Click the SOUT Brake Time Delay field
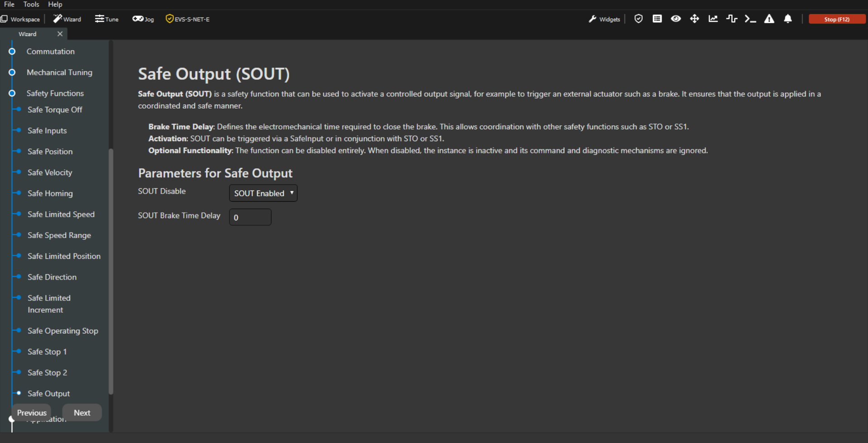Image resolution: width=868 pixels, height=443 pixels. point(250,217)
